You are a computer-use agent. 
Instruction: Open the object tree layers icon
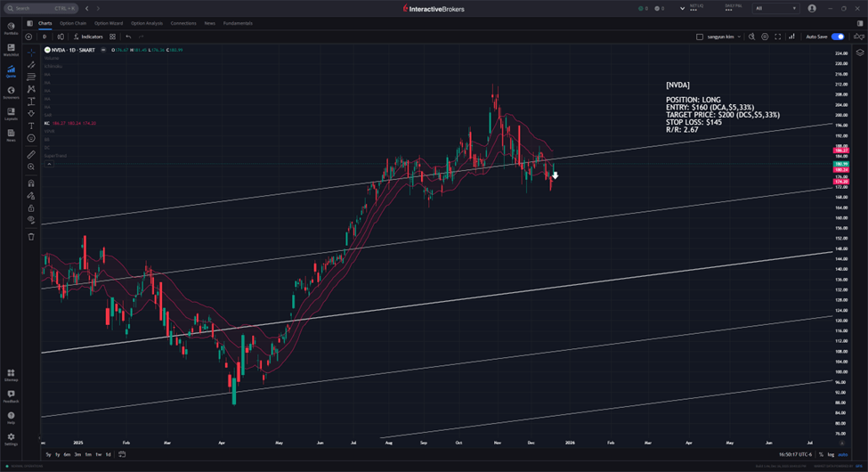(859, 53)
